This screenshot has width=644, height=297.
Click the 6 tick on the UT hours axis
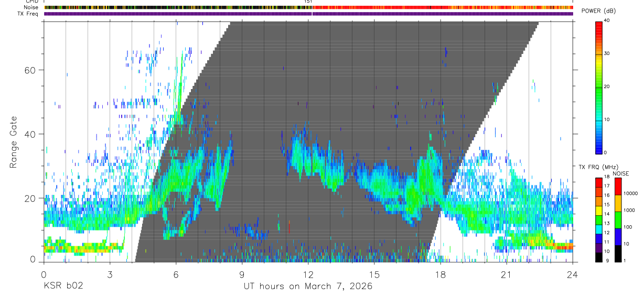[x=176, y=274]
